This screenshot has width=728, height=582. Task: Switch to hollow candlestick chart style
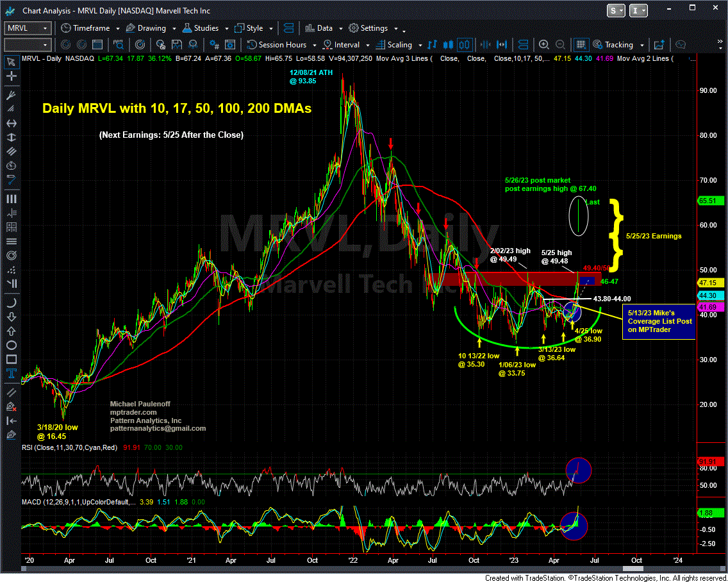[465, 45]
